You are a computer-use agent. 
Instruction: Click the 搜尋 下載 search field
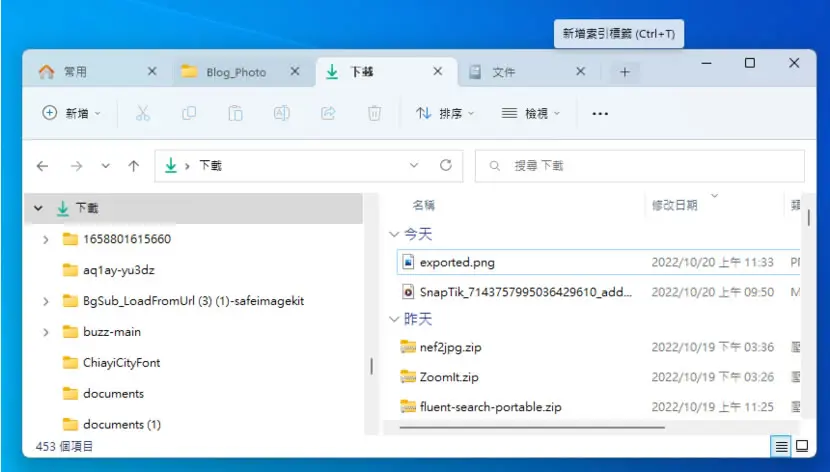click(x=639, y=166)
